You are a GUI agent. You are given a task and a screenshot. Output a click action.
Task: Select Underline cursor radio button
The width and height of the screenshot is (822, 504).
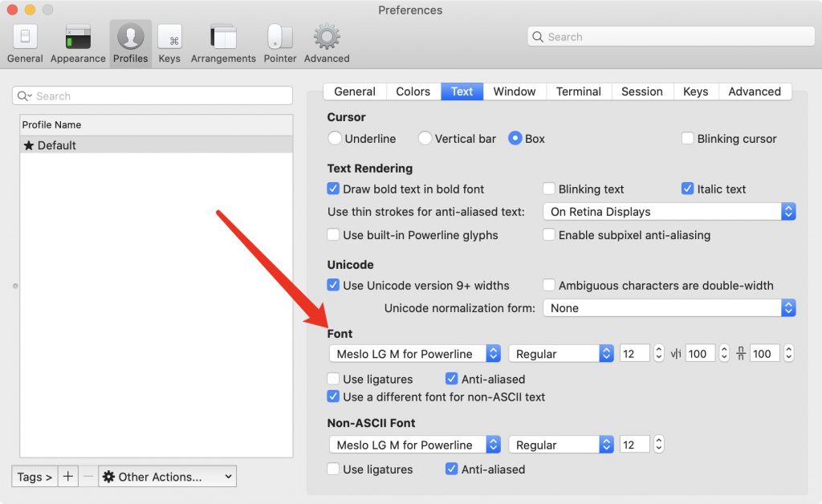click(335, 138)
